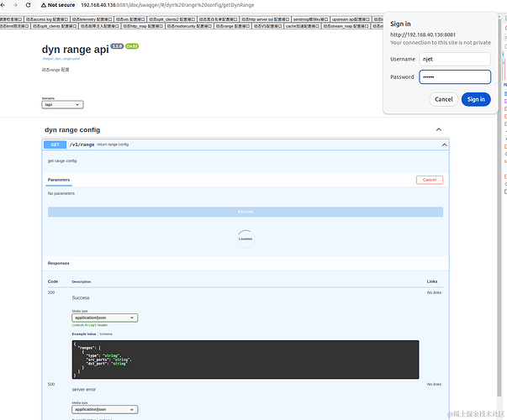507x420 pixels.
Task: Collapse the dyn range config section chevron
Action: point(438,129)
